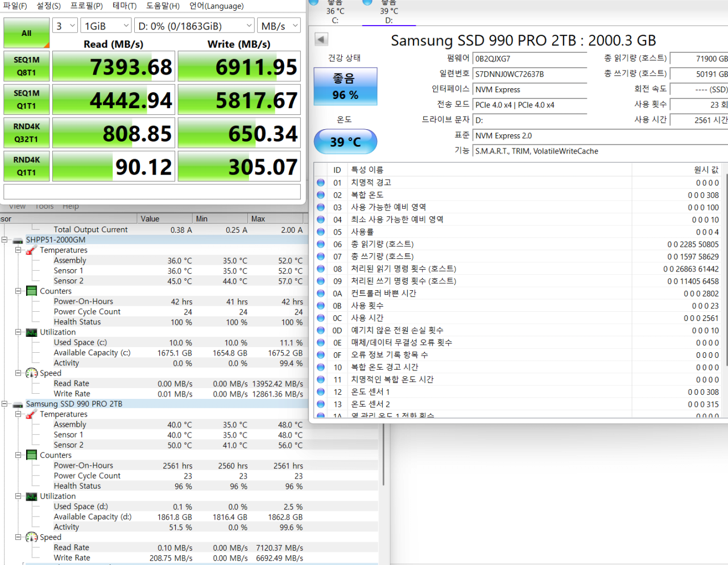Click the Utilization graph icon under SHPP51-2000GM
The image size is (728, 565).
31,332
